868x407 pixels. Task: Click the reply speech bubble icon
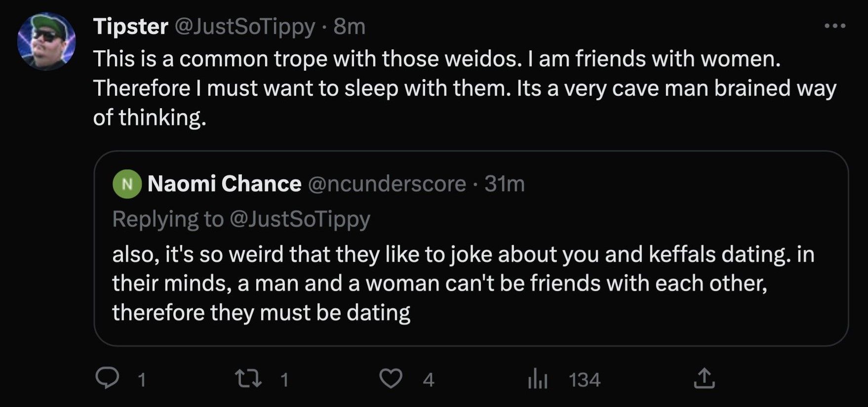[107, 378]
